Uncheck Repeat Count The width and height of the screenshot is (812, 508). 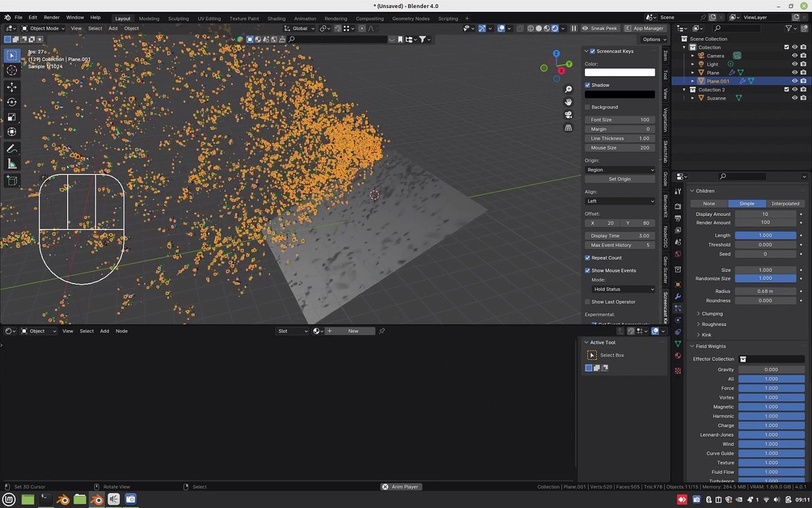(x=588, y=258)
